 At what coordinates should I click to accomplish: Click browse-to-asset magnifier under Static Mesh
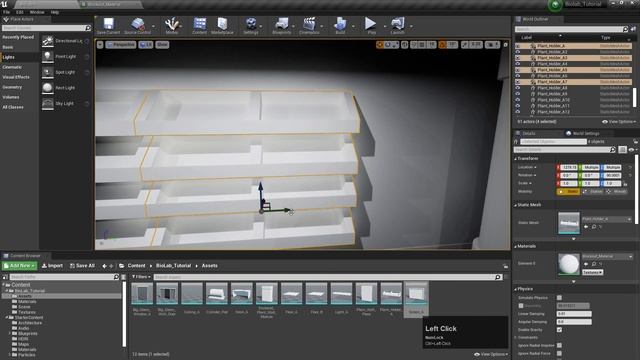594,227
